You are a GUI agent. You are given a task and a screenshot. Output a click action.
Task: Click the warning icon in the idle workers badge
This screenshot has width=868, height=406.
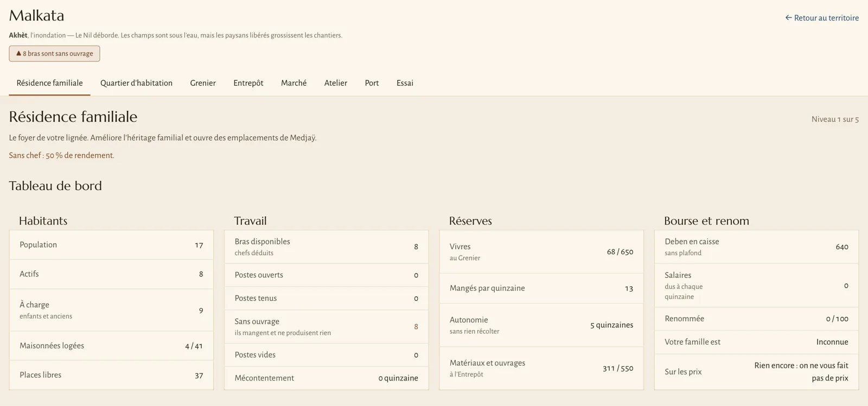(18, 53)
